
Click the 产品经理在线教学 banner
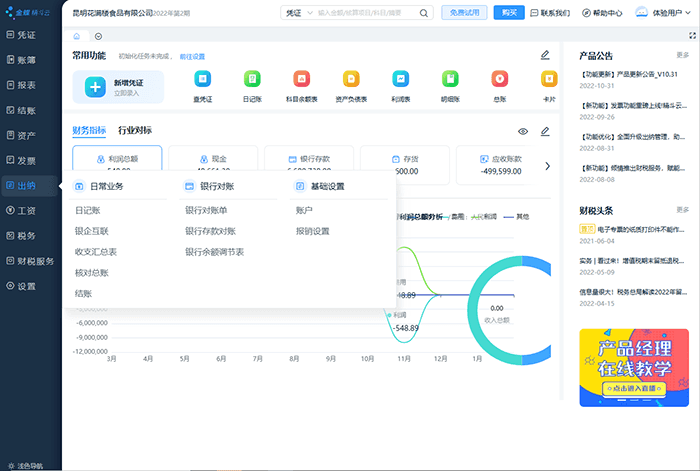[634, 367]
